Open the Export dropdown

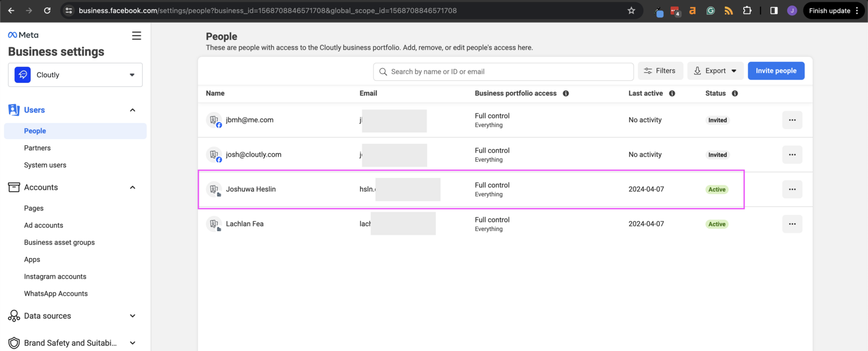point(715,71)
